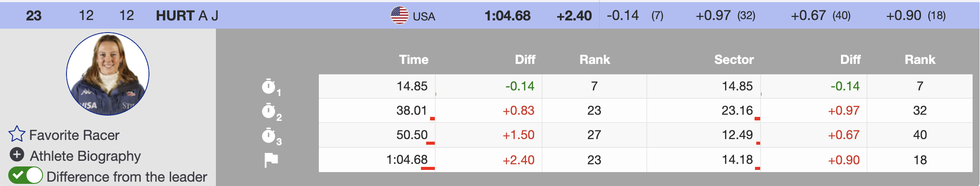Collapse the HURT A J result row

[x=187, y=16]
